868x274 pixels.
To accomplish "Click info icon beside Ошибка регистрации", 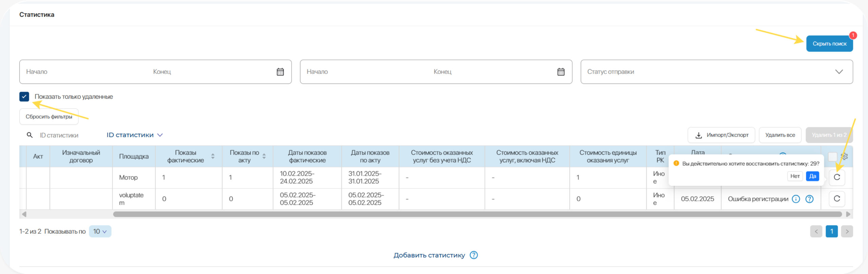I will [x=796, y=199].
